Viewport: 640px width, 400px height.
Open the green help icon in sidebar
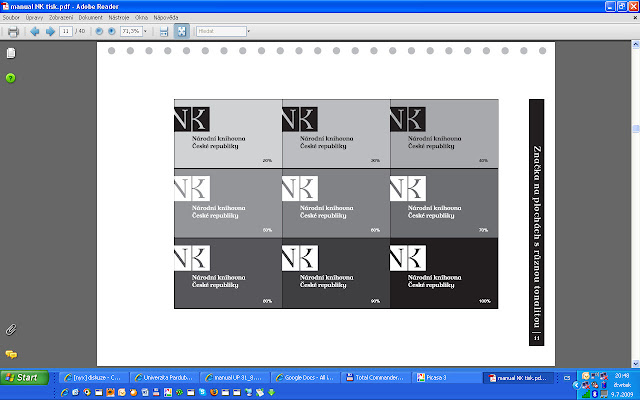[x=11, y=77]
